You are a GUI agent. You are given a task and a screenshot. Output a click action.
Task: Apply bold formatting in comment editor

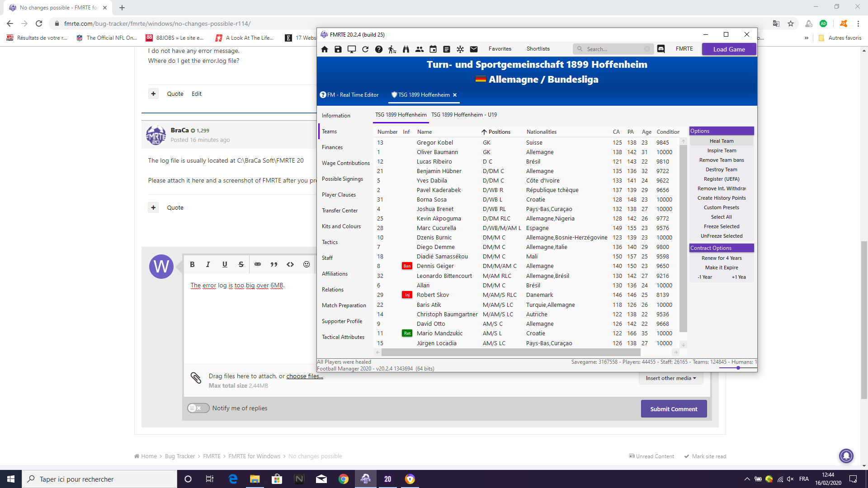click(x=192, y=264)
